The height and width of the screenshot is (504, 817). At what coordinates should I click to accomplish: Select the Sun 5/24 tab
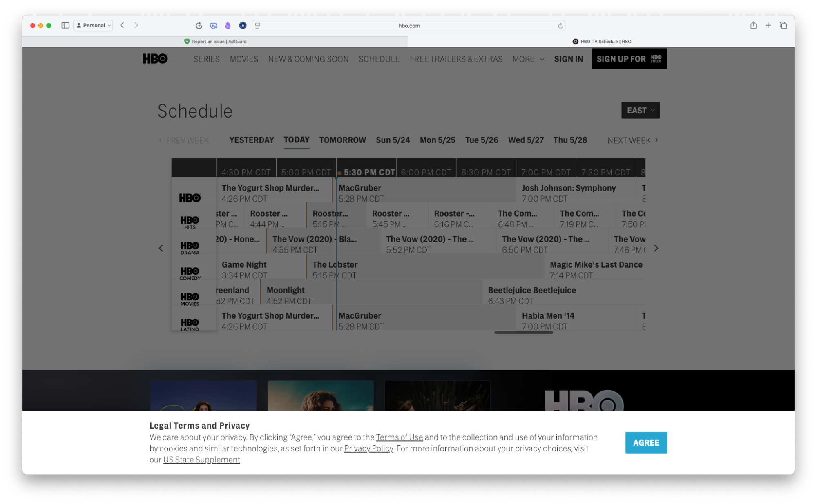(x=393, y=140)
